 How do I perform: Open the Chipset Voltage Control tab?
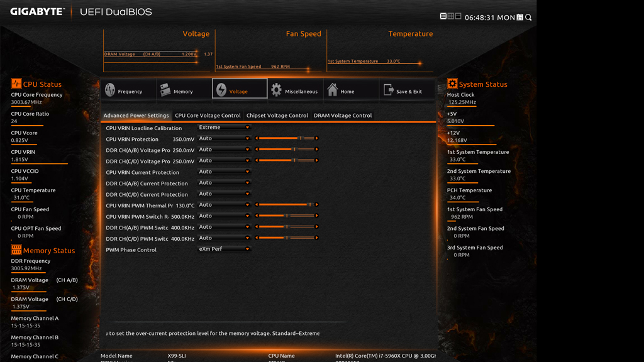click(277, 116)
